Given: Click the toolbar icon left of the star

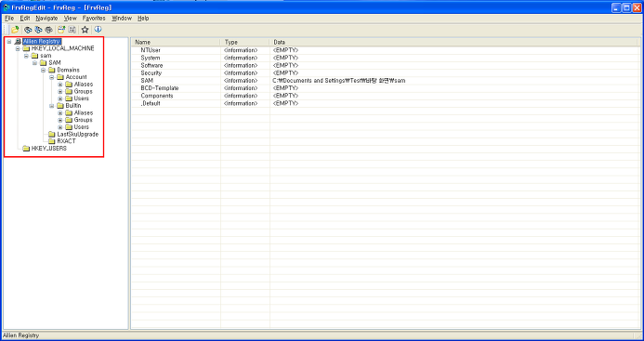Looking at the screenshot, I should pos(72,30).
